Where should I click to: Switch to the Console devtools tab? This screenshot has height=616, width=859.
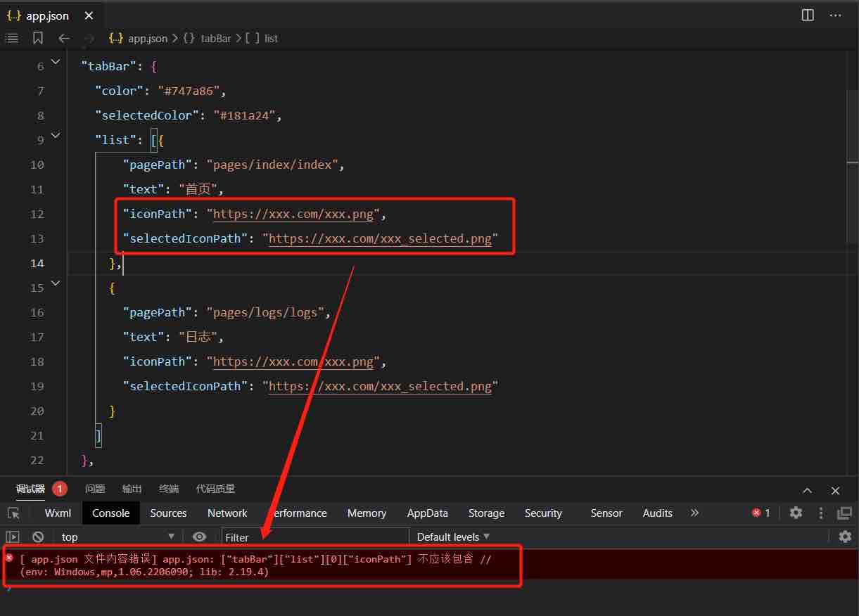coord(111,513)
